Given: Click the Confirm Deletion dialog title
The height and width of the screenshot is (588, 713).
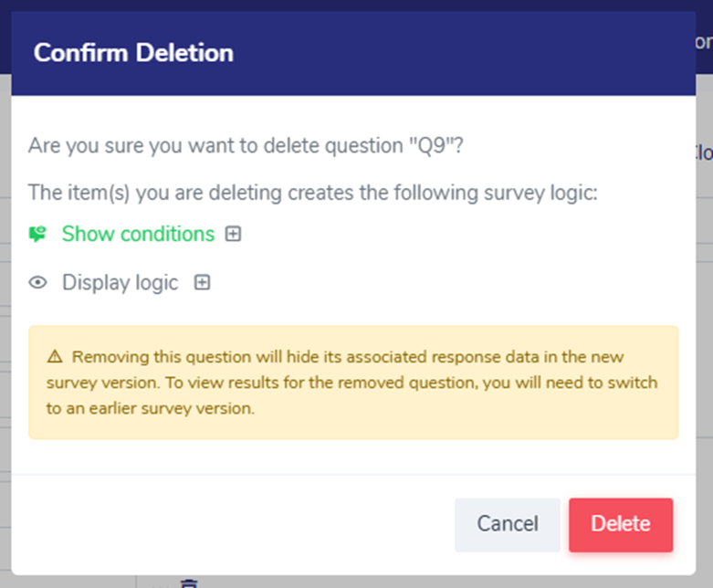Looking at the screenshot, I should (133, 53).
